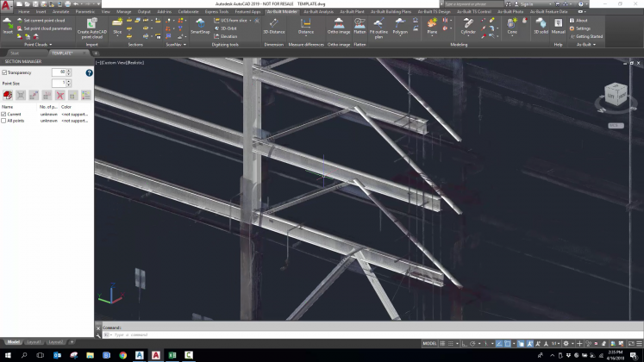Enable the All points checkbox

(x=4, y=121)
